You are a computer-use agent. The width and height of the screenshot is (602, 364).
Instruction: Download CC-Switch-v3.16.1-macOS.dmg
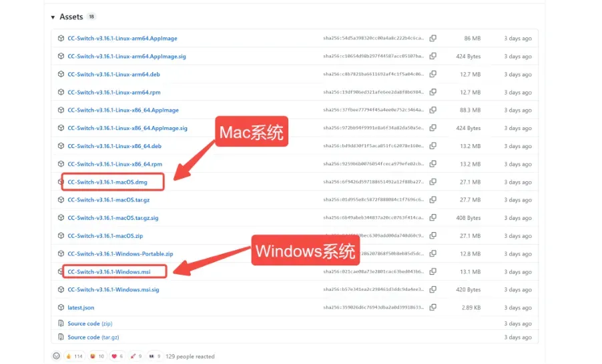[107, 182]
